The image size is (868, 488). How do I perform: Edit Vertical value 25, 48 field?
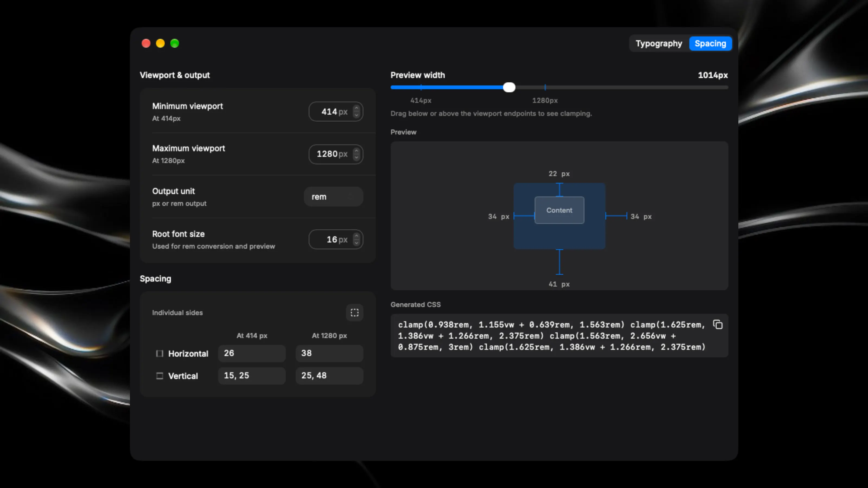point(329,375)
